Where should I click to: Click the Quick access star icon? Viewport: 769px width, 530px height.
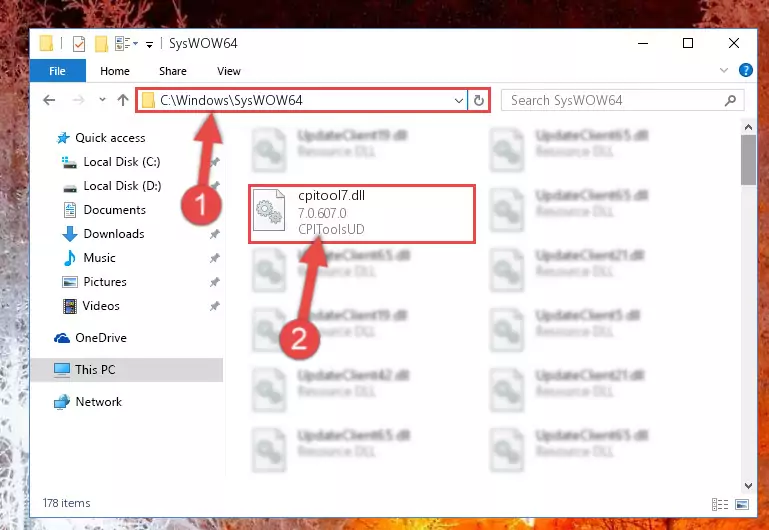coord(63,138)
